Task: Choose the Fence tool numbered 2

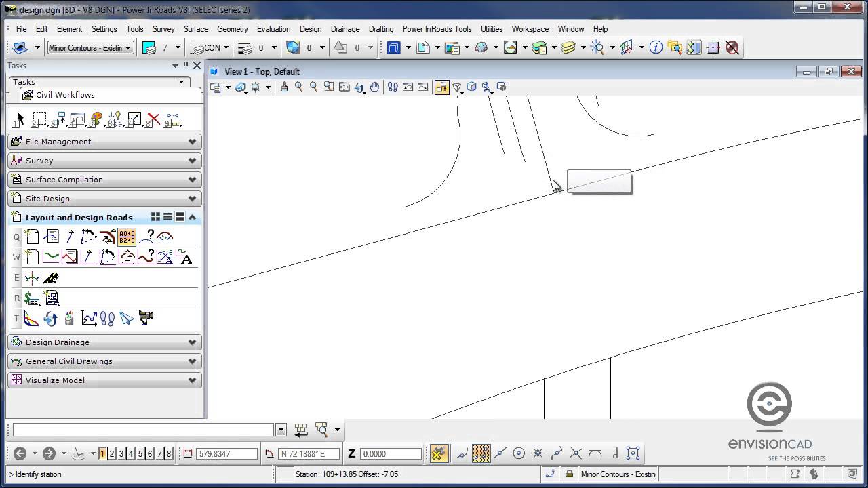Action: 39,121
